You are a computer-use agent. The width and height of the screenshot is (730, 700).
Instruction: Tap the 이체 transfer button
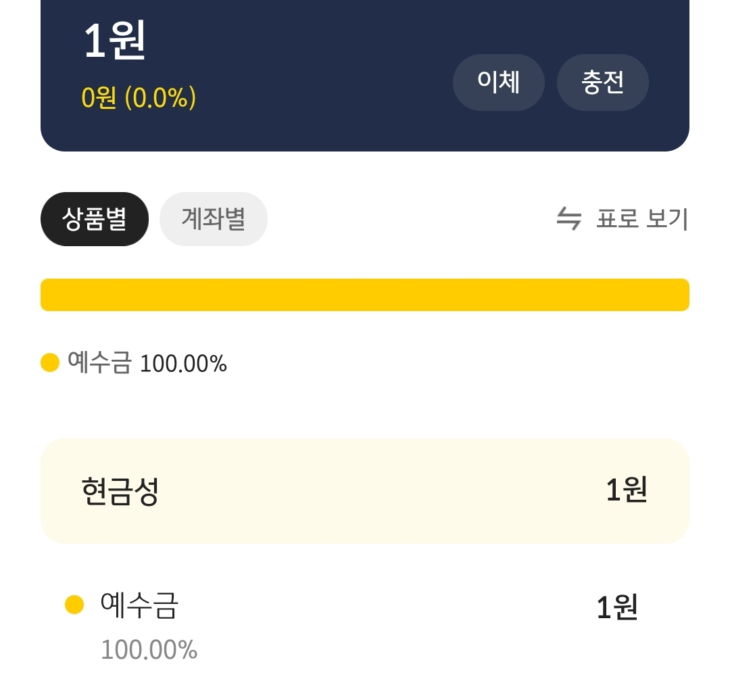coord(498,83)
